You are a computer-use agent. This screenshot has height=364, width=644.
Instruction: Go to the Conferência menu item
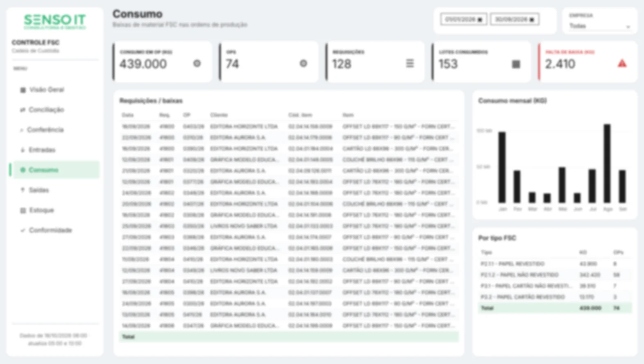point(56,130)
